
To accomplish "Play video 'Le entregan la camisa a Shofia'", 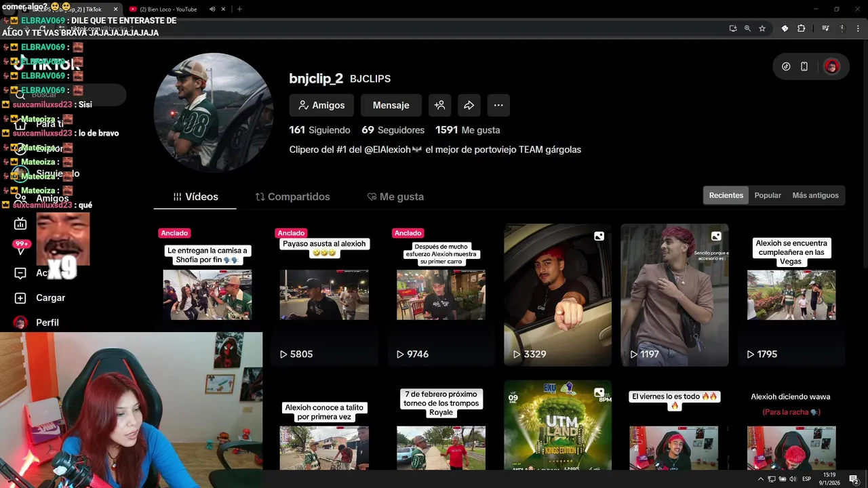I will (208, 295).
